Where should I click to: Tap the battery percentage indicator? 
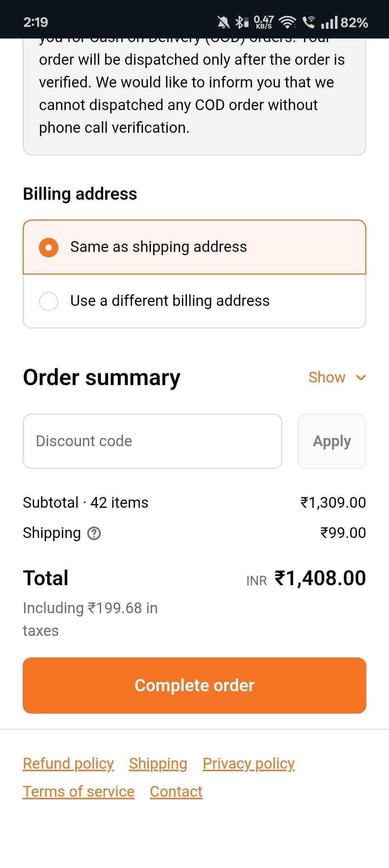point(354,23)
